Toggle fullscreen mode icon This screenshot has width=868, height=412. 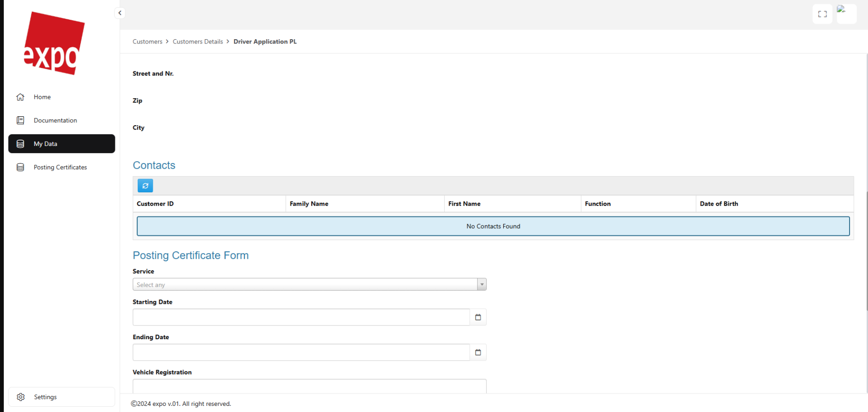822,14
